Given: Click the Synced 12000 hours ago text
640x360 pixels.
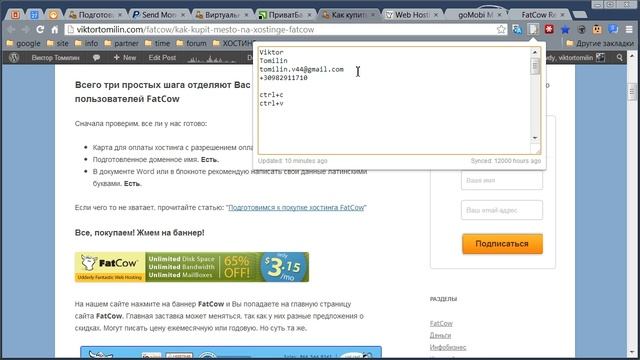Looking at the screenshot, I should tap(506, 161).
